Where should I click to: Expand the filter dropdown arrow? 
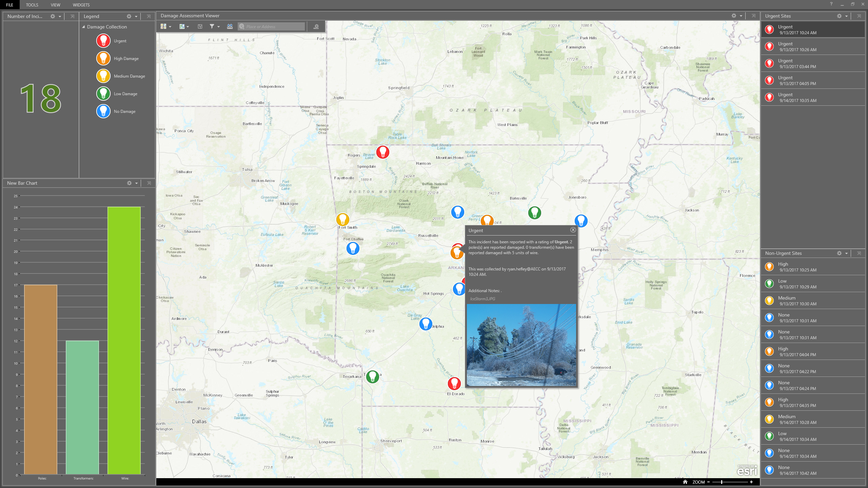tap(219, 27)
